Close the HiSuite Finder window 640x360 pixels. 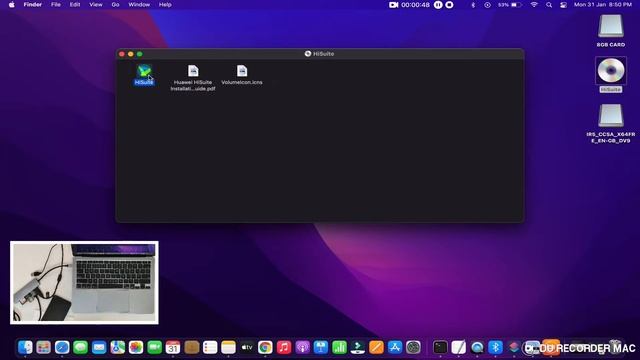[122, 54]
